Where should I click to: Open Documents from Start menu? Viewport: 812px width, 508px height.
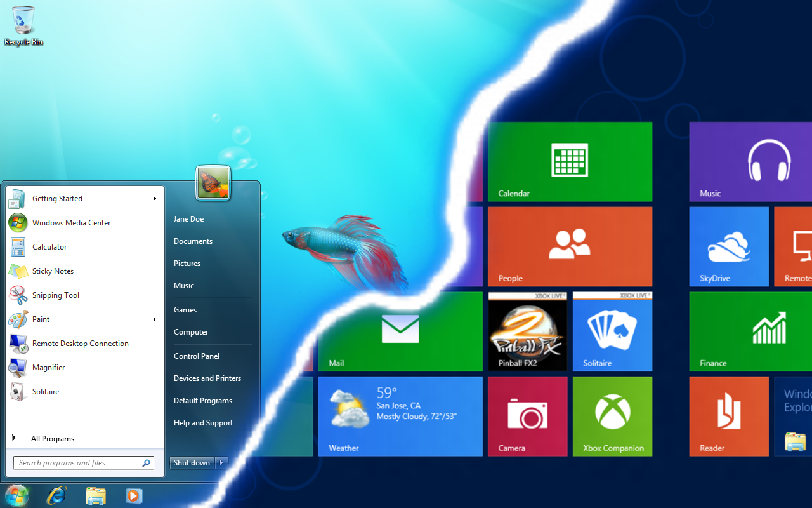(x=193, y=241)
